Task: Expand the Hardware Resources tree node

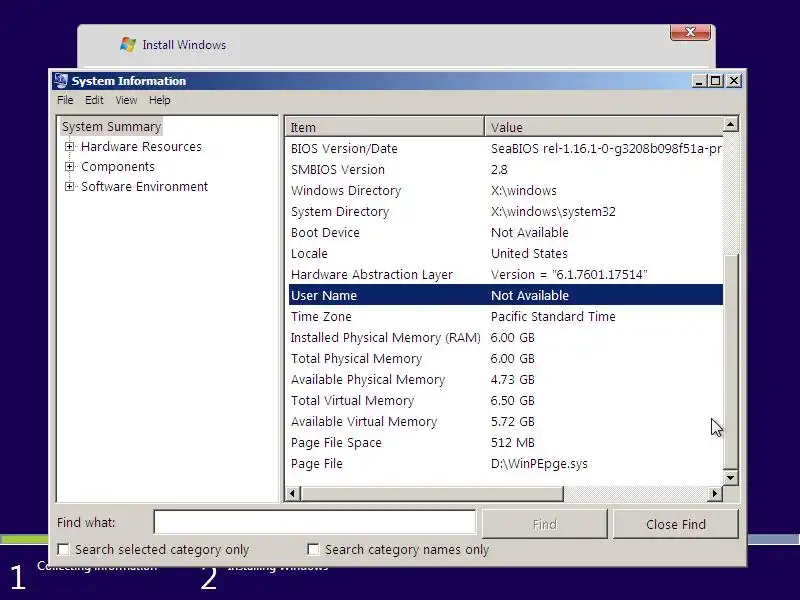Action: click(69, 146)
